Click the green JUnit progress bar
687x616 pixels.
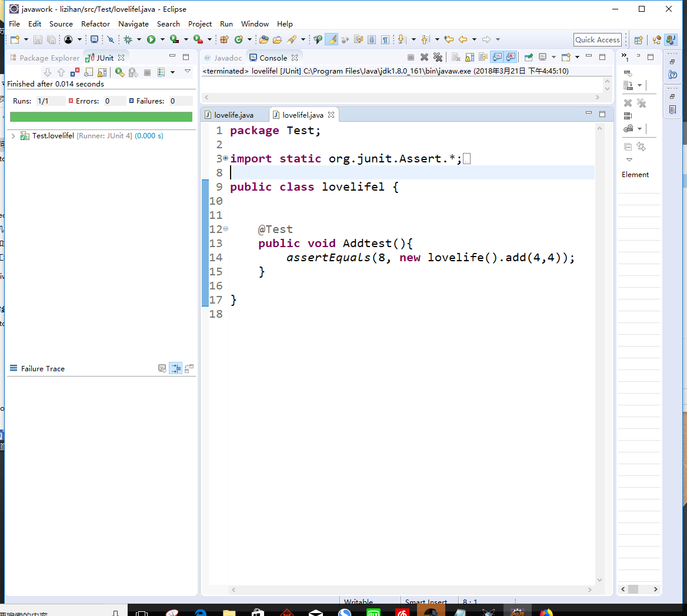(x=101, y=116)
